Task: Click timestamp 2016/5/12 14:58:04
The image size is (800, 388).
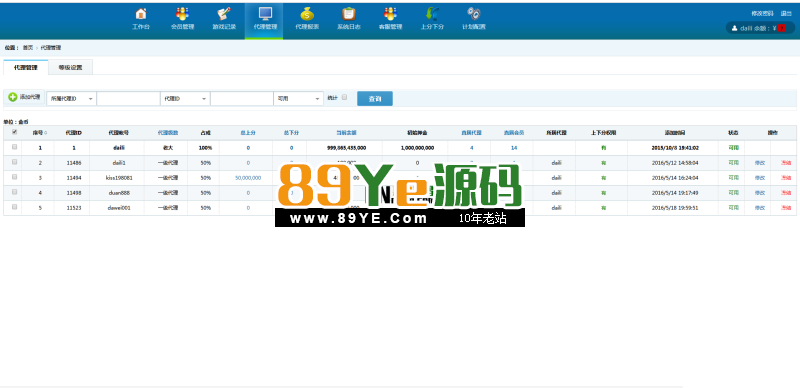Action: 675,163
